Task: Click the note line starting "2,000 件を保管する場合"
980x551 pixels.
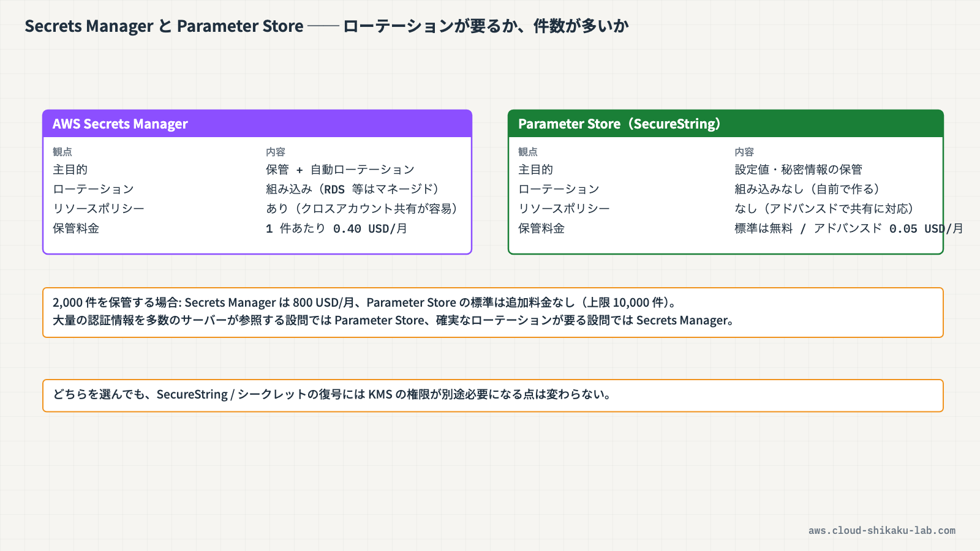Action: click(x=364, y=302)
